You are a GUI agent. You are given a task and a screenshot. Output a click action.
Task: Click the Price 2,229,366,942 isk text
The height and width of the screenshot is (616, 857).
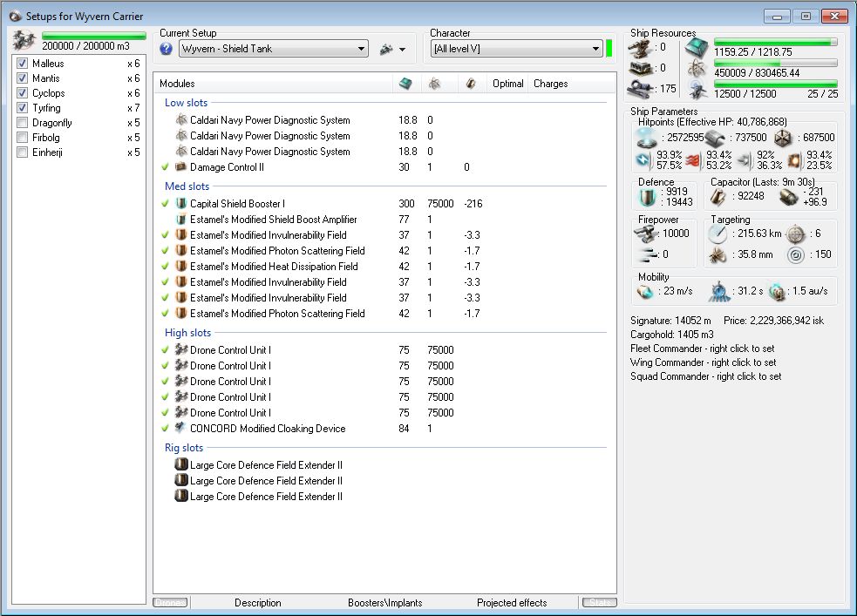click(773, 321)
